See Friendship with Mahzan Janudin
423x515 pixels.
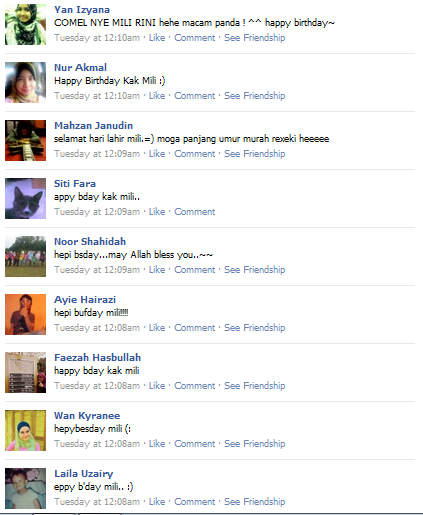[254, 154]
